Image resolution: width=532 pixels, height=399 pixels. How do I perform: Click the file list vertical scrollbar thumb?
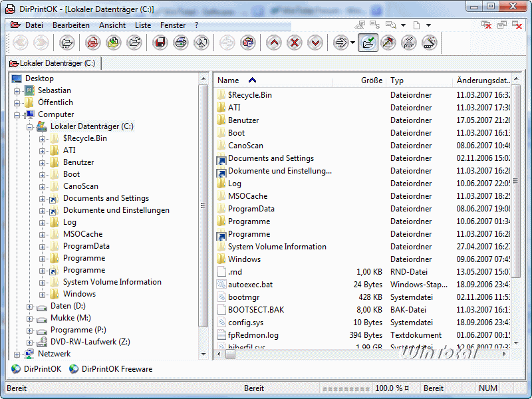516,181
